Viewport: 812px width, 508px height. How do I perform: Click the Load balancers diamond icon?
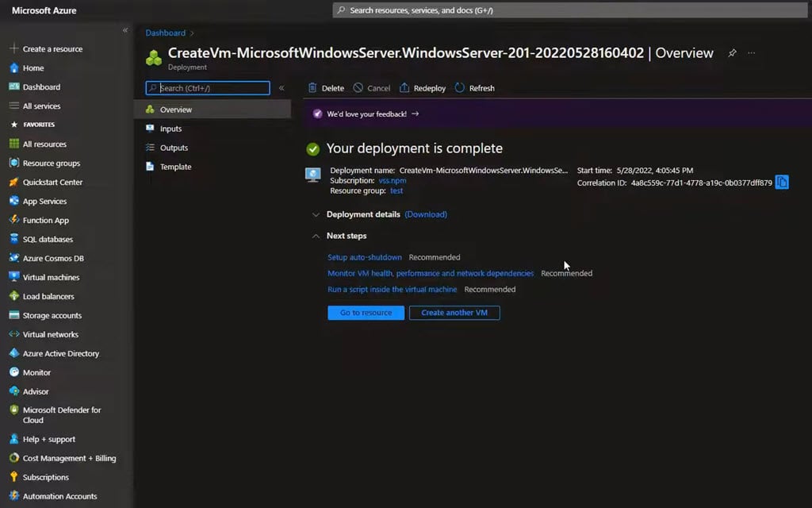[14, 296]
